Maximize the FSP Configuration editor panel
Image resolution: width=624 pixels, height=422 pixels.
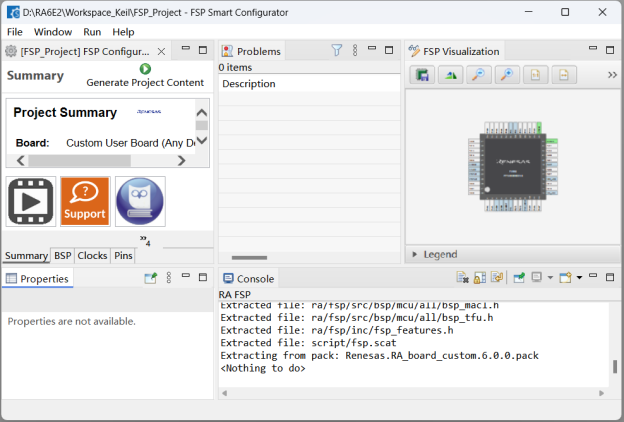pos(203,50)
